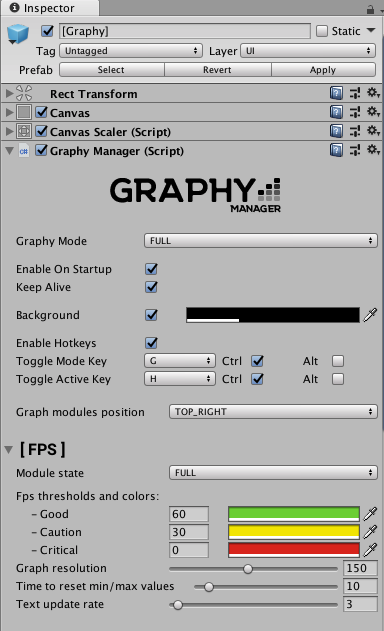Image resolution: width=384 pixels, height=631 pixels.
Task: Click the Time to reset slider handle
Action: (x=209, y=587)
